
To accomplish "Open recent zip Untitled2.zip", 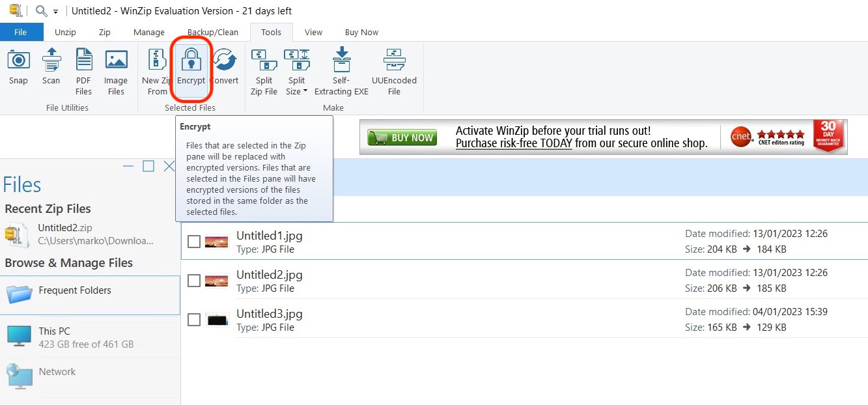I will (91, 234).
